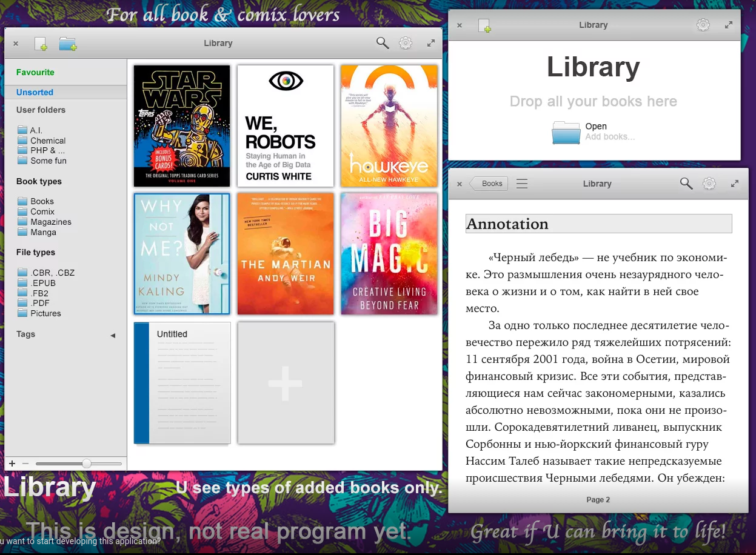Close the main library window
The image size is (756, 555).
coord(16,44)
